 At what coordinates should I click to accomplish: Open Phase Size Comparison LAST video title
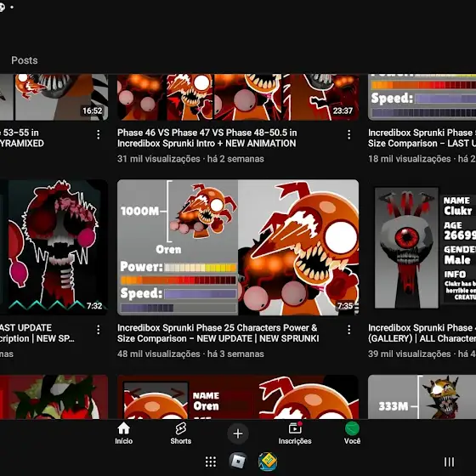(x=422, y=138)
